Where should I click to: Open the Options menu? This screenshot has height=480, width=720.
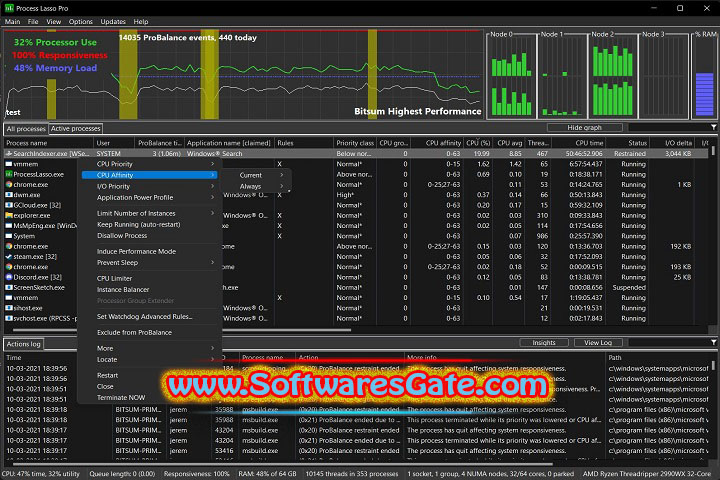[81, 22]
